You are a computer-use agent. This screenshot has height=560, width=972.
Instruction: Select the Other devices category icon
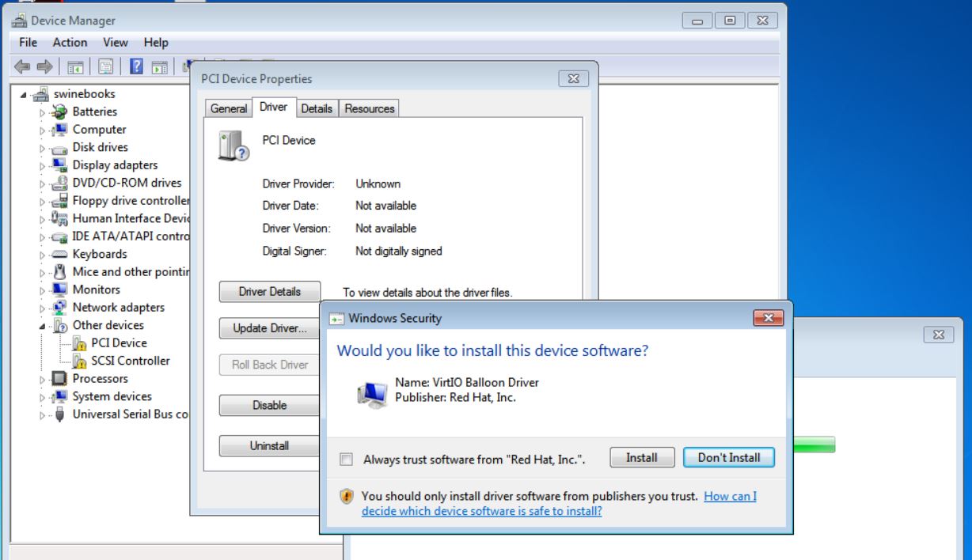coord(59,325)
